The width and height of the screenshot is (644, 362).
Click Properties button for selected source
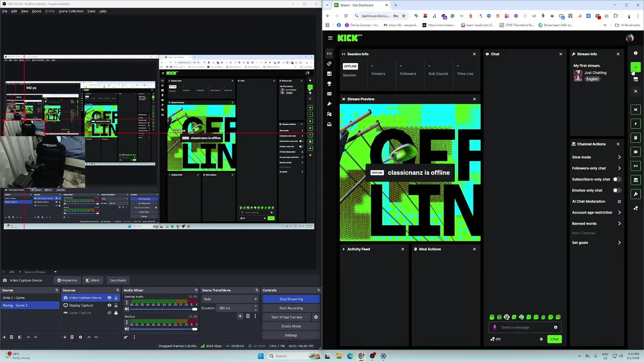pos(67,280)
